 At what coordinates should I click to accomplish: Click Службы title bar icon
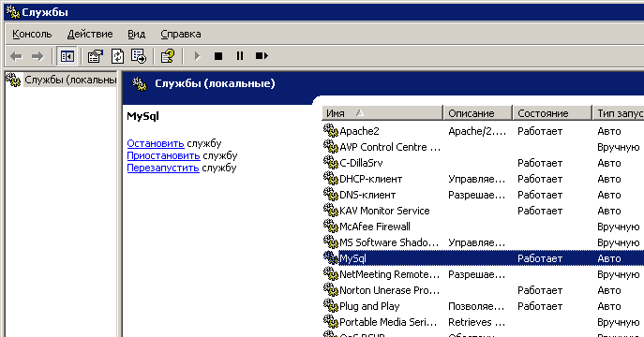click(13, 12)
